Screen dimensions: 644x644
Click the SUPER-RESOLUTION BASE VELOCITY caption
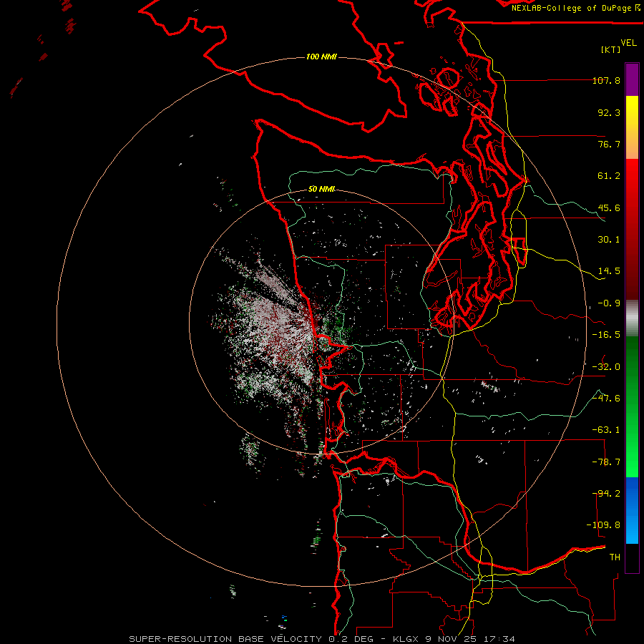point(227,639)
